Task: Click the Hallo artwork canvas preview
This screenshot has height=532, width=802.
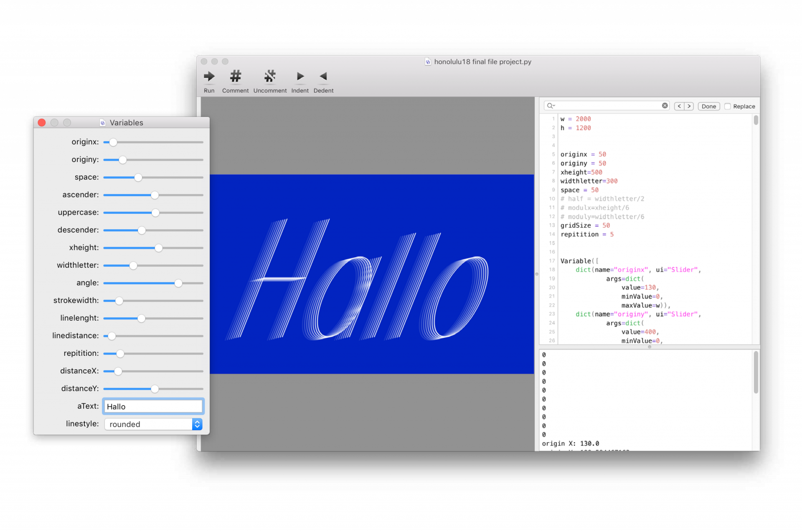Action: pos(372,274)
